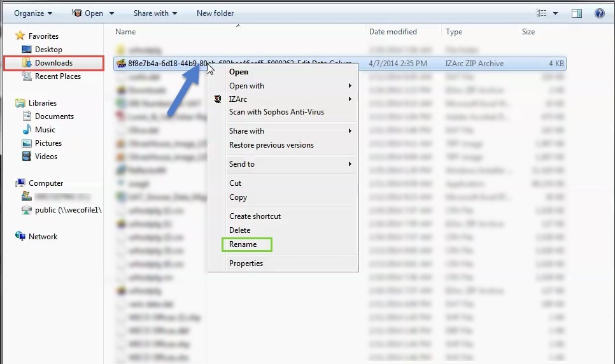The width and height of the screenshot is (615, 364).
Task: Choose Create shortcut option
Action: pyautogui.click(x=255, y=216)
